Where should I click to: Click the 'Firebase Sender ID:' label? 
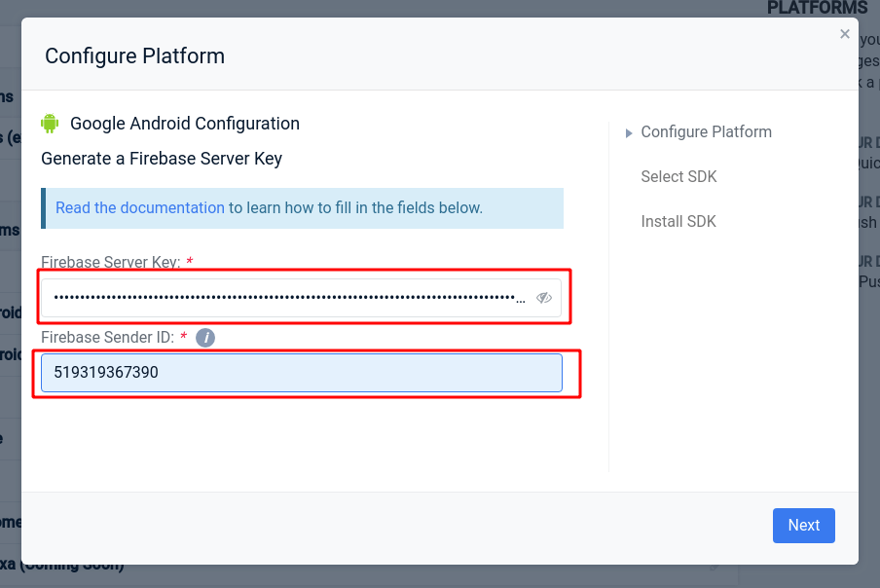[x=108, y=337]
